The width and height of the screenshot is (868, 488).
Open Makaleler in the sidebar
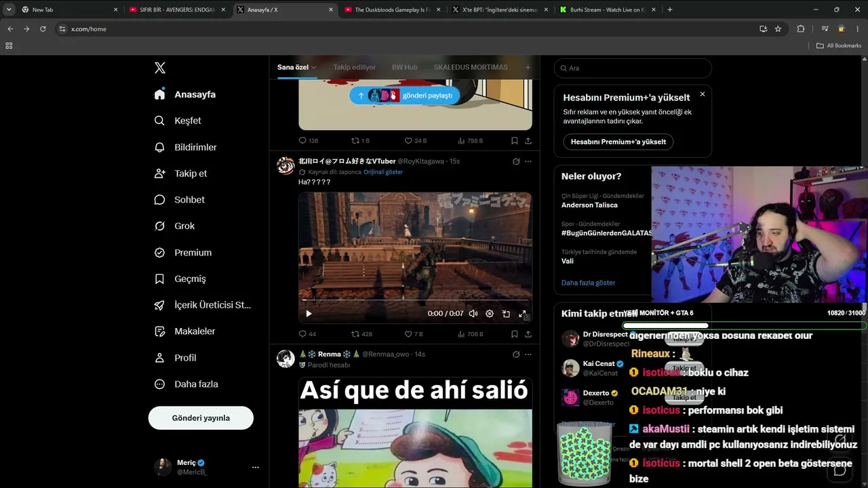point(185,331)
